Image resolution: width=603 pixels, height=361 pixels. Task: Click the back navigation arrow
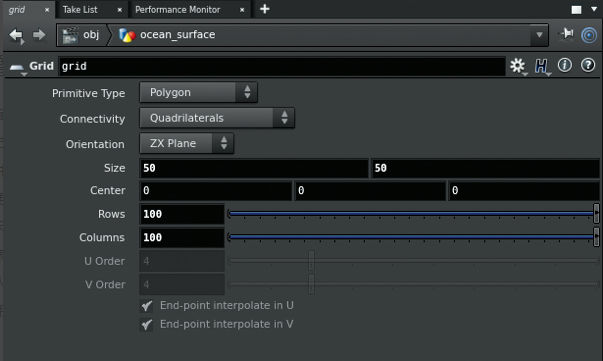pyautogui.click(x=16, y=35)
